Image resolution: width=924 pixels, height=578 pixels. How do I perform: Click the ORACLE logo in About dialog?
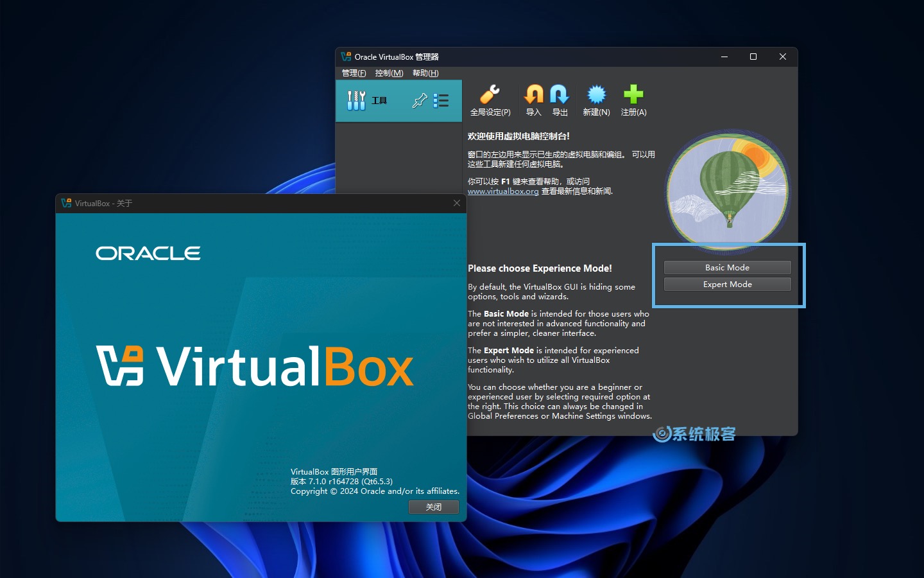click(x=148, y=253)
